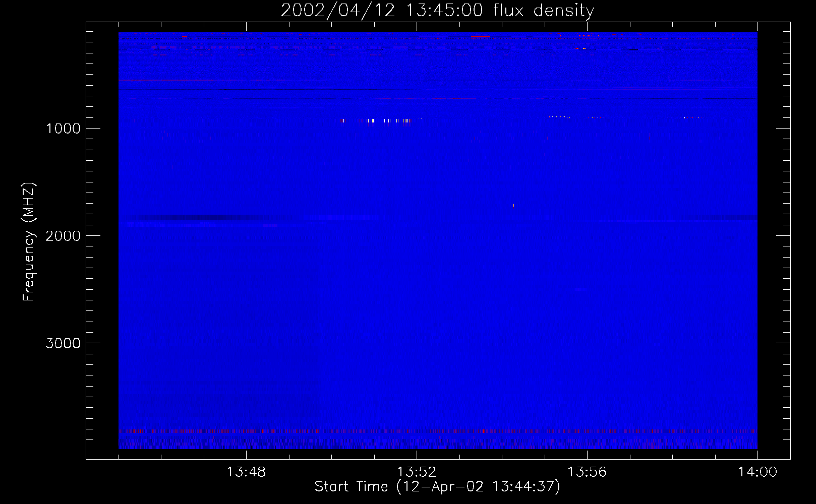
Task: Click the isolated red dot near 13:54
Action: (x=513, y=205)
